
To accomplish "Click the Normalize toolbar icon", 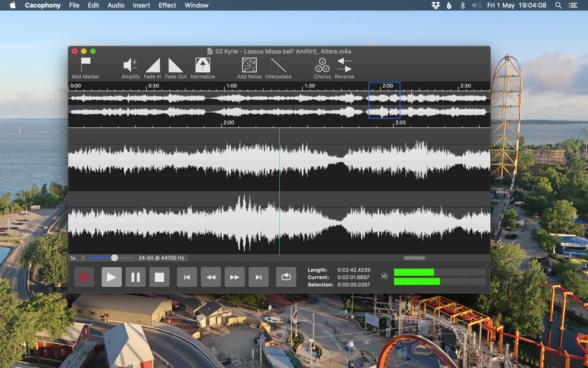I will [x=202, y=65].
